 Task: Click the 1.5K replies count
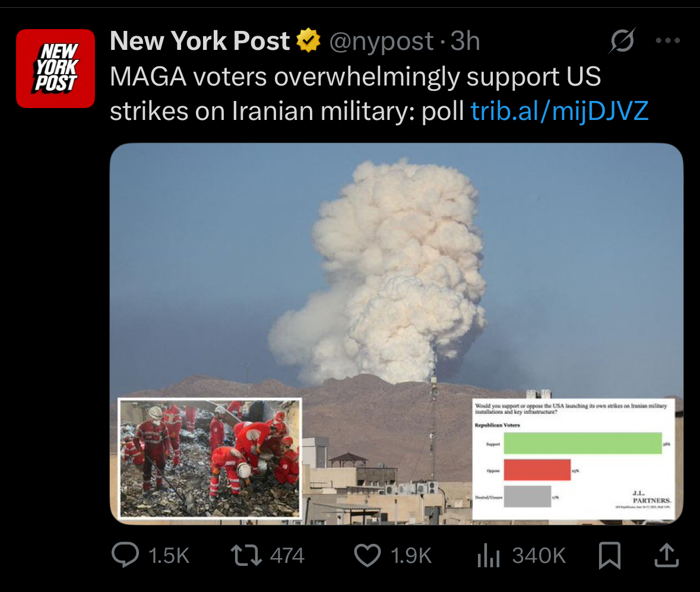(x=169, y=556)
